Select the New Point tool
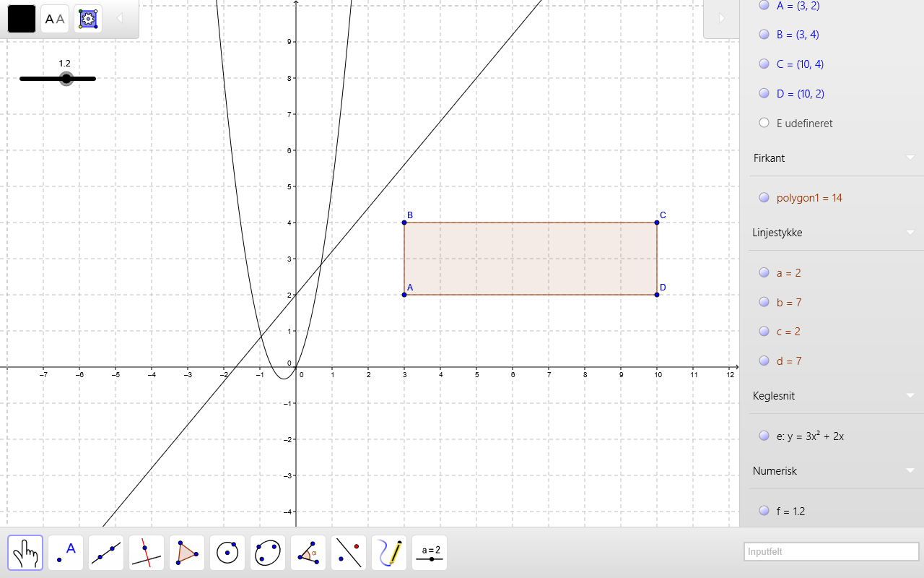The height and width of the screenshot is (578, 924). tap(66, 553)
